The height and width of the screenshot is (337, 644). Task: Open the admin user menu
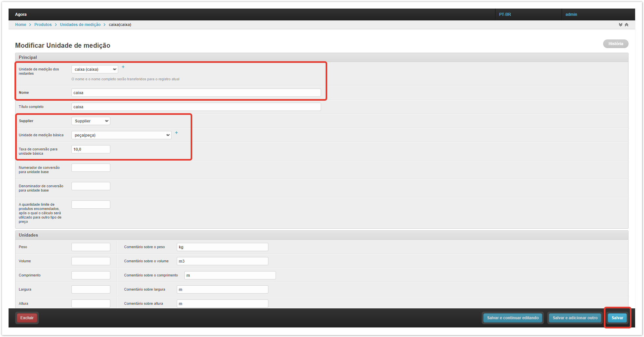[571, 14]
